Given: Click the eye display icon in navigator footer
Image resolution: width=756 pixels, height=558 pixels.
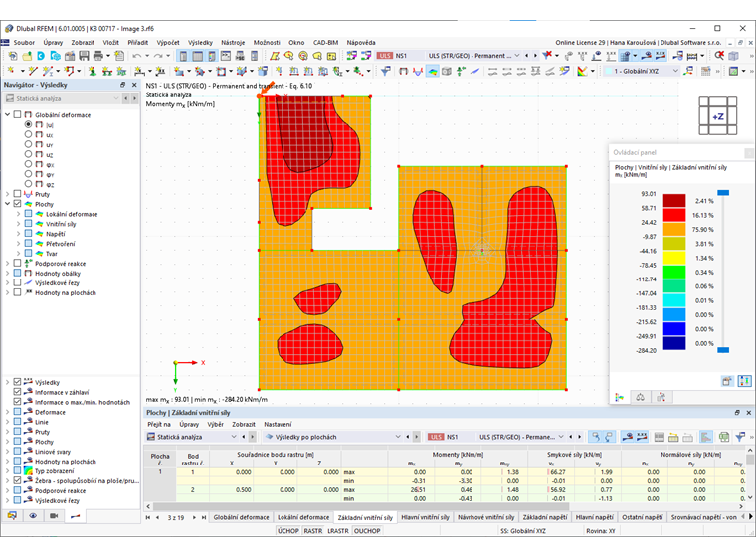Looking at the screenshot, I should coord(33,515).
